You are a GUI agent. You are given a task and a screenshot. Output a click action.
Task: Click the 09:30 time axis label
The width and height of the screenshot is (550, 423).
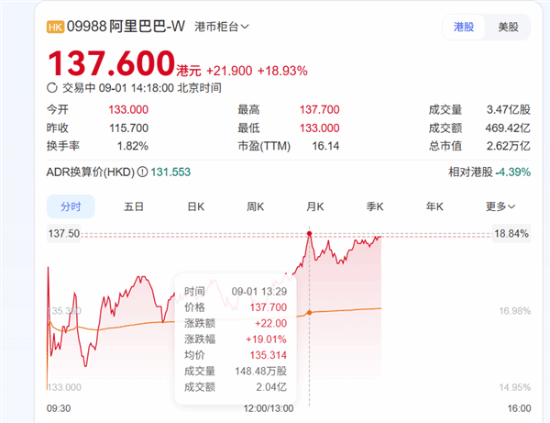pos(59,408)
